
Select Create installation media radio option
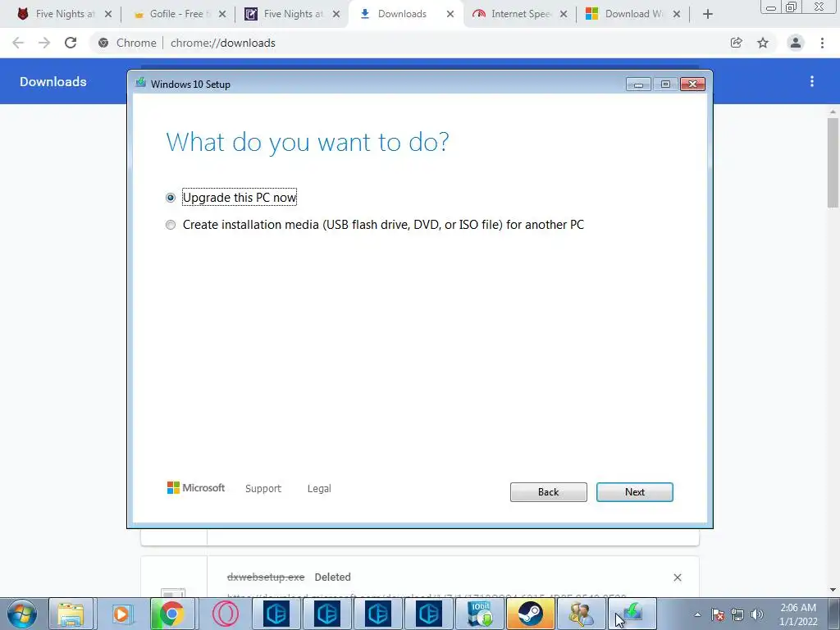(x=171, y=225)
